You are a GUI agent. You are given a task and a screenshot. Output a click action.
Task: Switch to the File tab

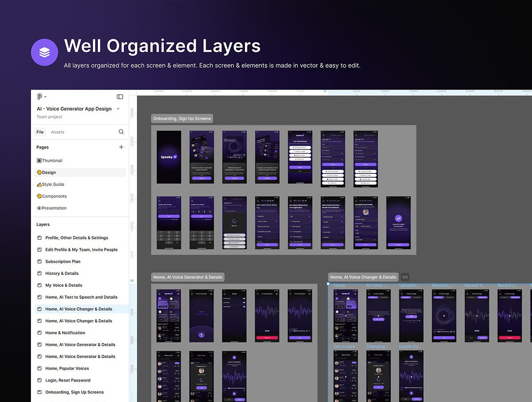tap(40, 132)
